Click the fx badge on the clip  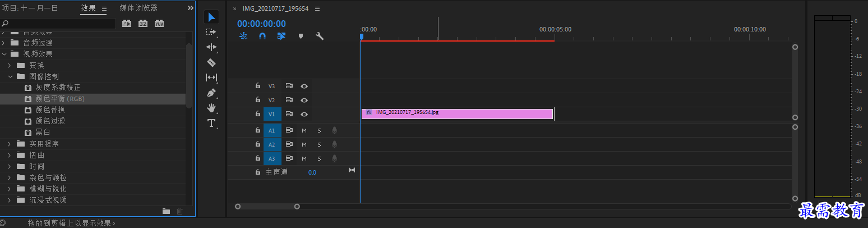(369, 112)
